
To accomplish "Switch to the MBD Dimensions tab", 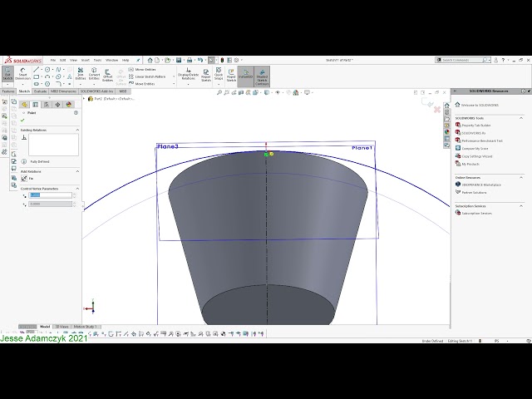I will click(63, 91).
